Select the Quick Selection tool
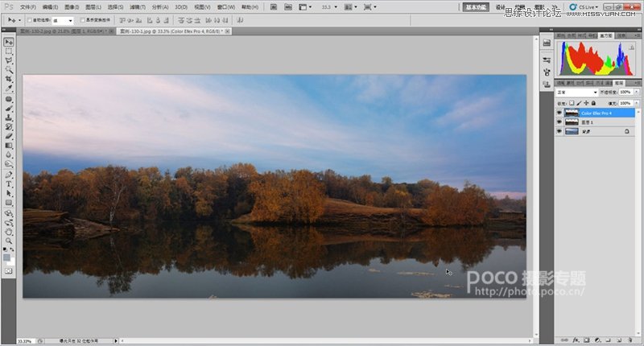The image size is (644, 346). point(9,70)
